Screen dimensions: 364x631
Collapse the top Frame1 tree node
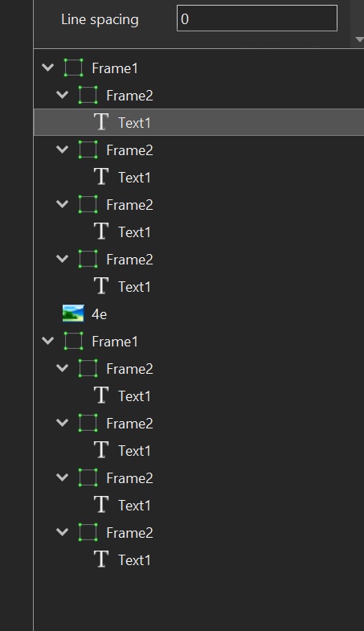tap(48, 68)
